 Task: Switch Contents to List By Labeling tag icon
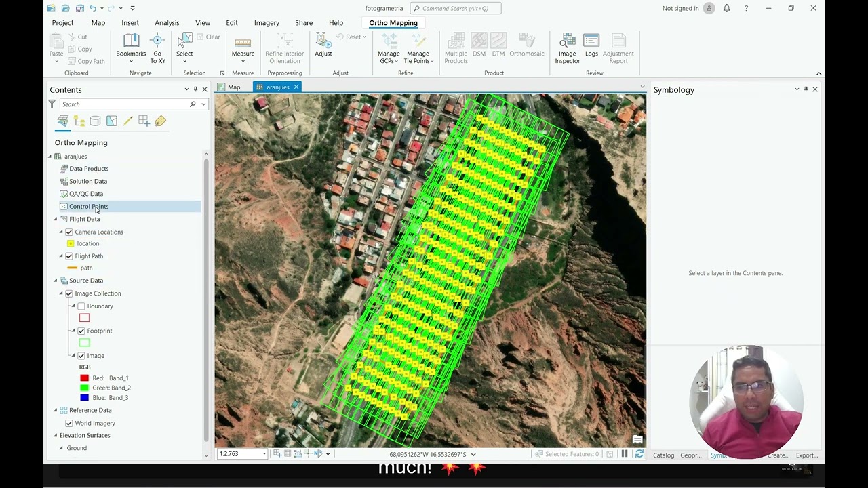point(161,121)
